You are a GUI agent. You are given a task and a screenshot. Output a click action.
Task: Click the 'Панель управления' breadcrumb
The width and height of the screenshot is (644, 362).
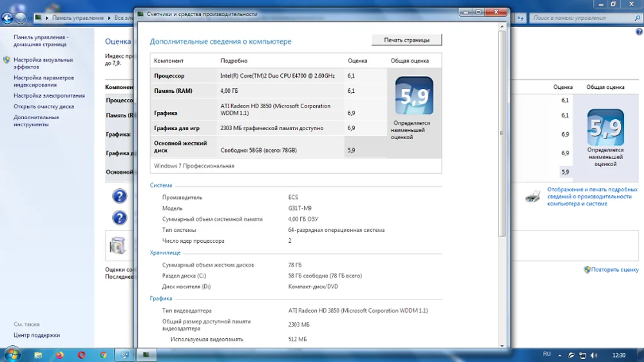point(78,18)
